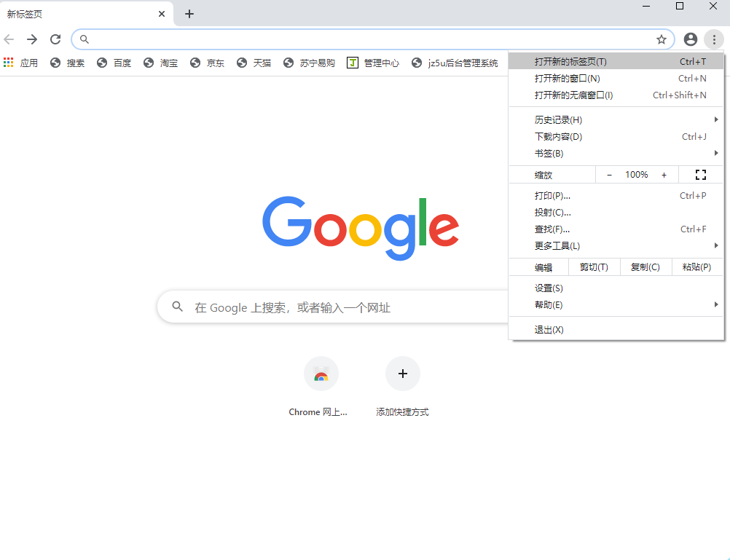Click the forward navigation arrow
The width and height of the screenshot is (730, 560).
31,39
